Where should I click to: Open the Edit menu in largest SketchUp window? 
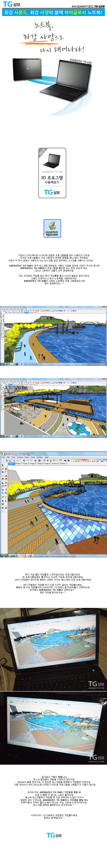click(x=8, y=457)
